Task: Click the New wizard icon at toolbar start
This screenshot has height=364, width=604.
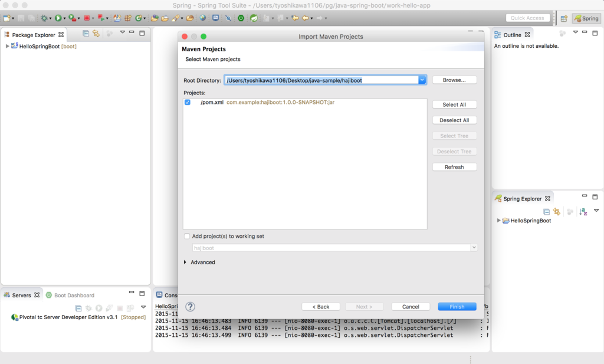Action: 6,18
